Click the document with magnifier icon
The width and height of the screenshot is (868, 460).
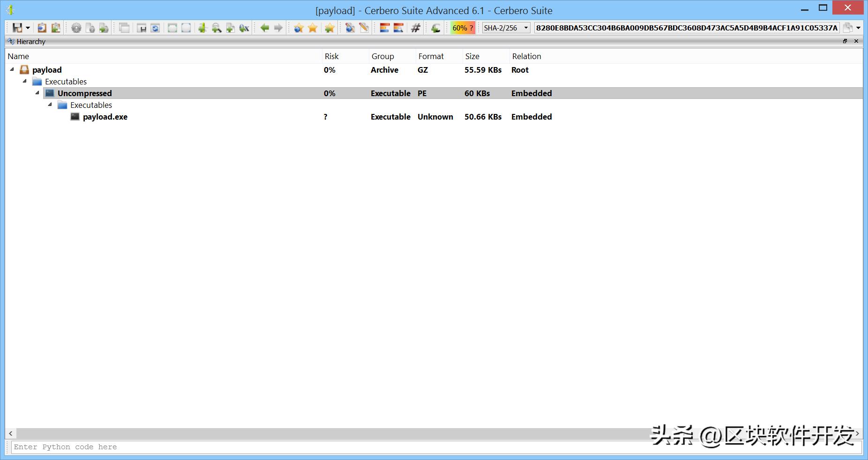coord(350,28)
